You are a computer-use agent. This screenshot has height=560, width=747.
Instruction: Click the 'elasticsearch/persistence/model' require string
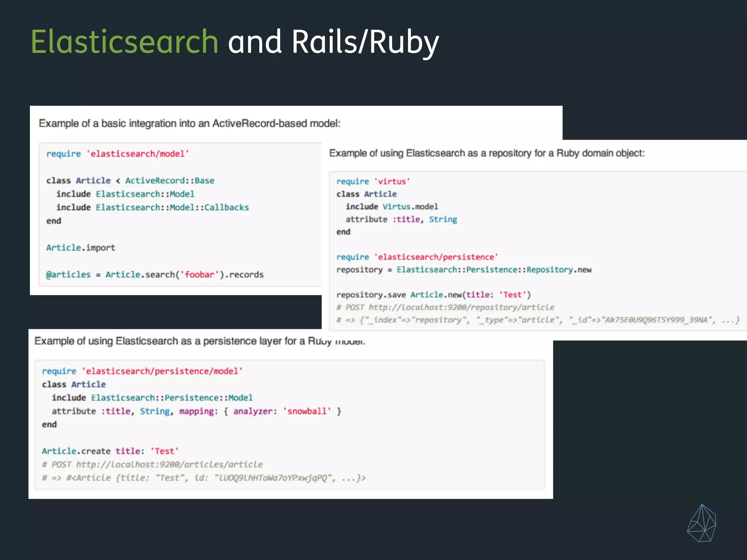click(x=162, y=371)
